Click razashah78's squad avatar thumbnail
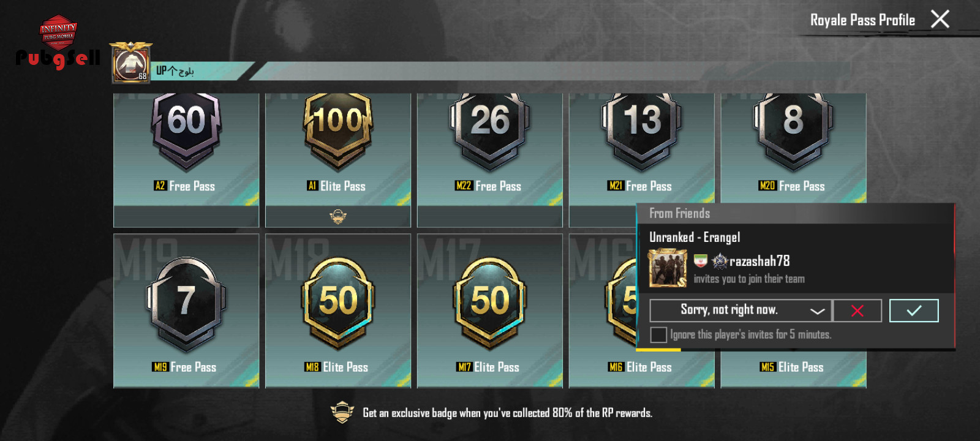 click(668, 268)
